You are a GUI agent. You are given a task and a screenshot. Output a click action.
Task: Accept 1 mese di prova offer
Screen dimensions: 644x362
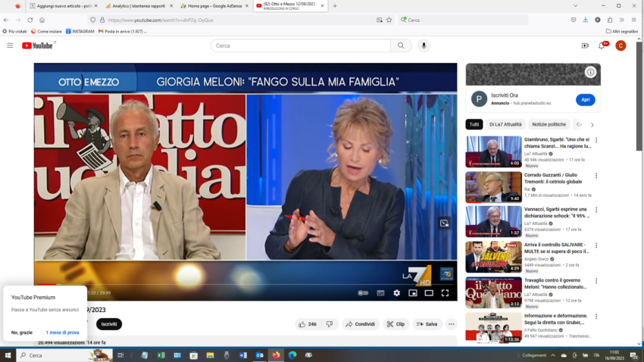(x=62, y=332)
